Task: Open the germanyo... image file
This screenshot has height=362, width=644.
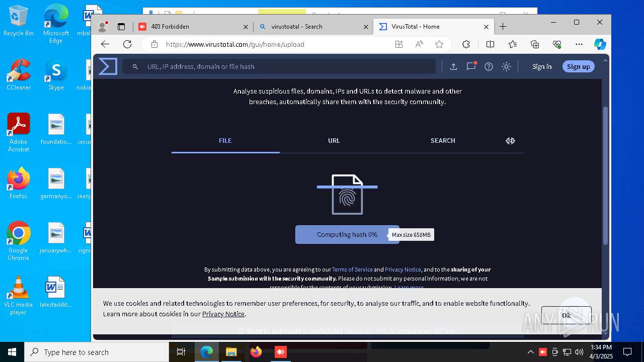Action: (x=56, y=184)
